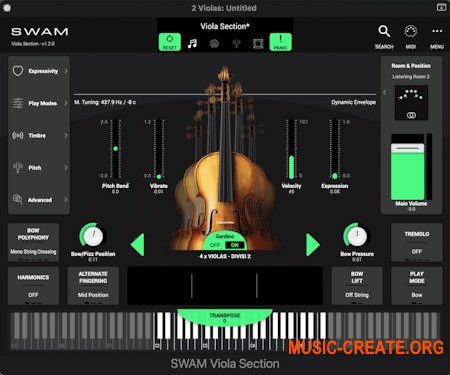The image size is (450, 375).
Task: Click the Bow Pressure knob
Action: click(x=357, y=236)
